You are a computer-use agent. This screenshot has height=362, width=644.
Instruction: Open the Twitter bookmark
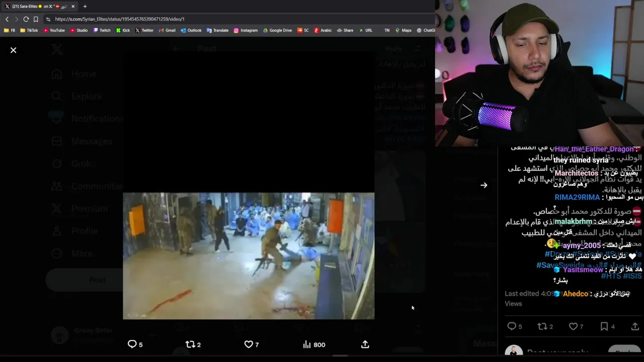point(144,30)
